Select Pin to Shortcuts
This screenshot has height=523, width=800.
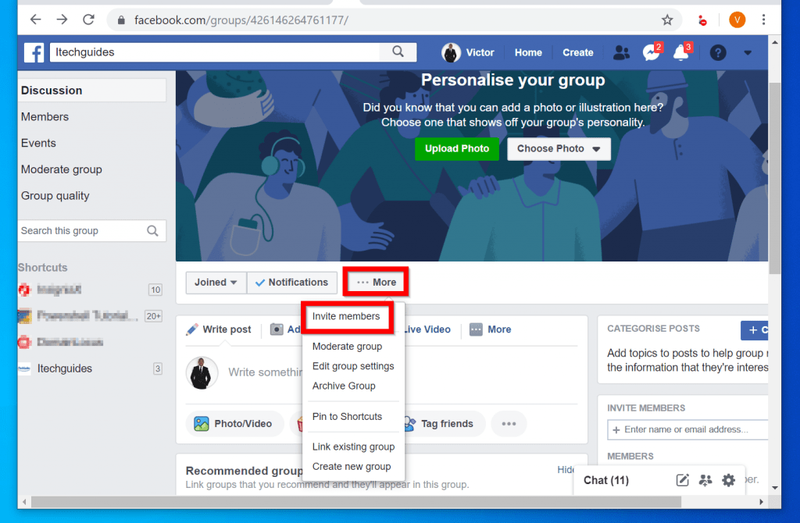coord(347,416)
